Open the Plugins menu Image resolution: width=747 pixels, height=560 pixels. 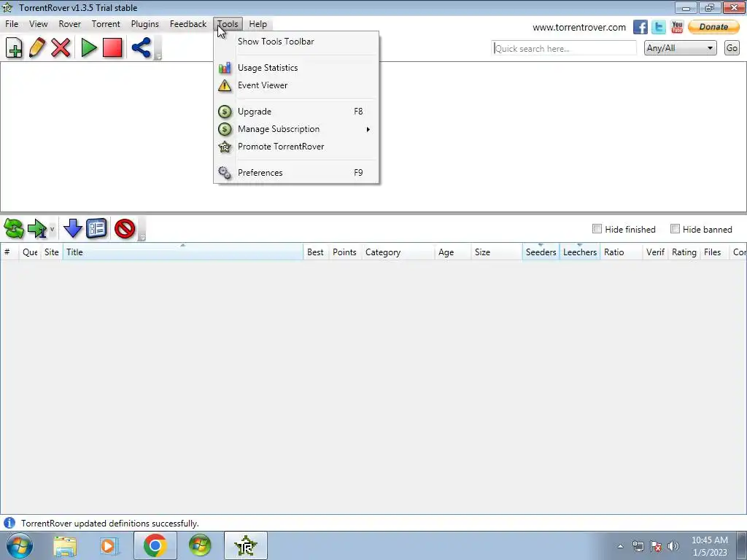point(145,24)
